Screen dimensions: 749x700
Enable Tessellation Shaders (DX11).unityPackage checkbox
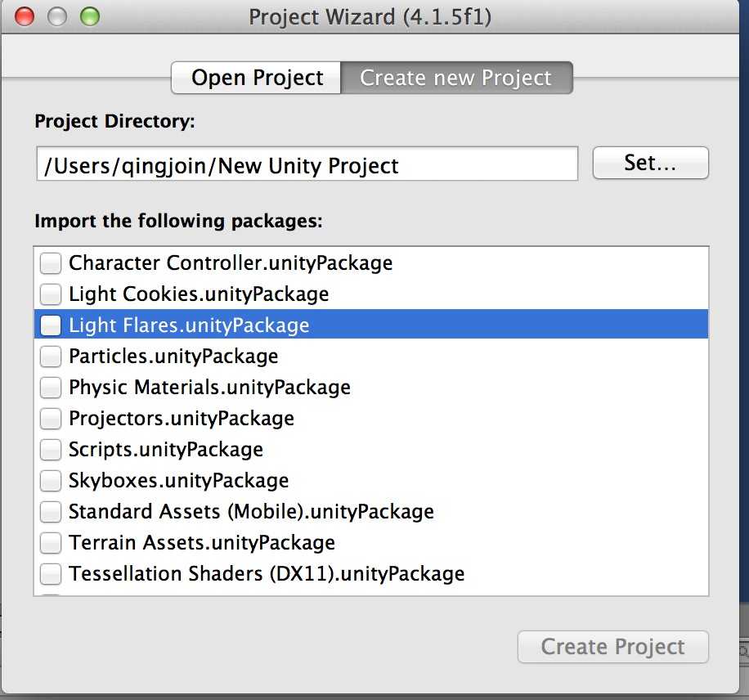[x=51, y=574]
